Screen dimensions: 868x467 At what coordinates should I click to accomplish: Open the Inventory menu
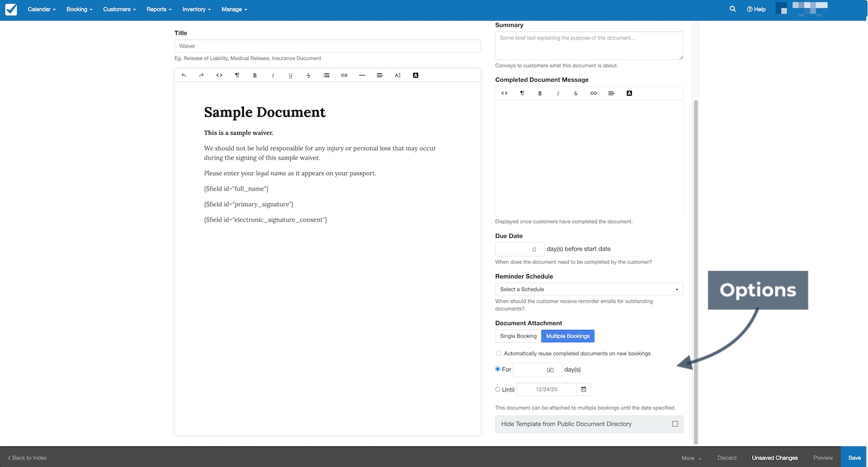[x=197, y=9]
